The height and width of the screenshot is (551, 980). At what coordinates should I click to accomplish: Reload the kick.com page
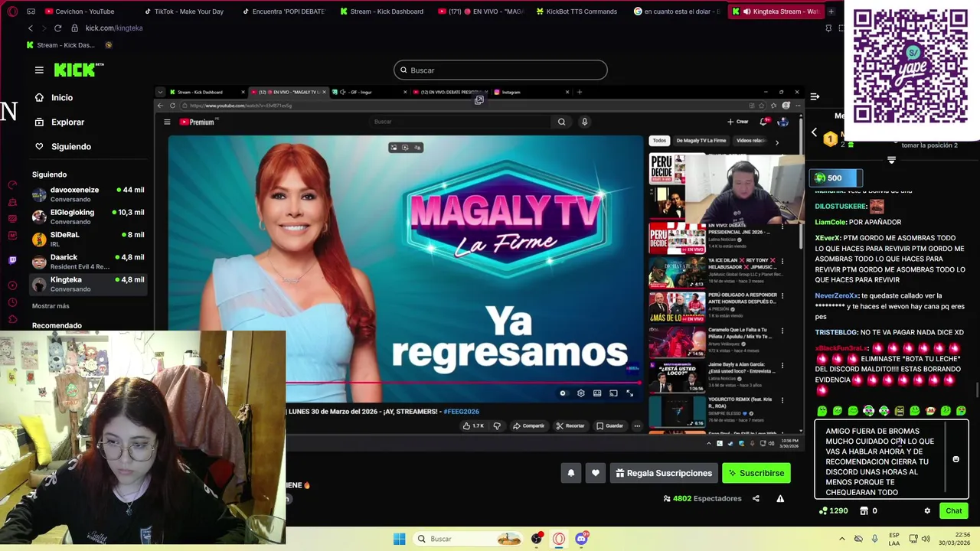(58, 28)
